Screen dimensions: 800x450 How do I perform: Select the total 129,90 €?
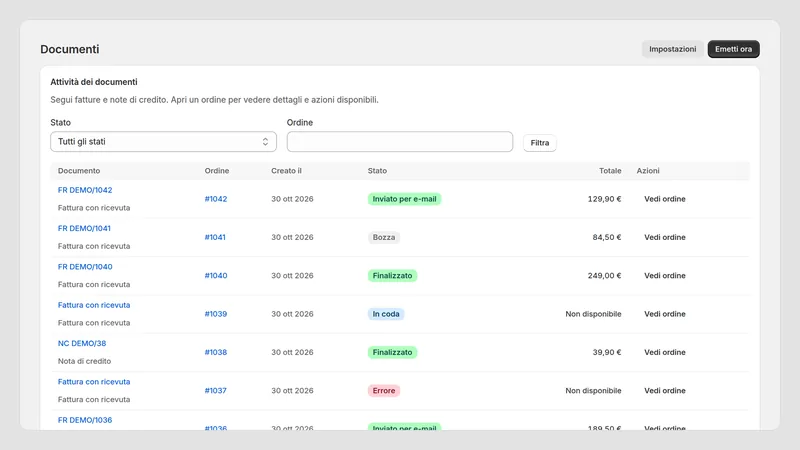(x=604, y=199)
